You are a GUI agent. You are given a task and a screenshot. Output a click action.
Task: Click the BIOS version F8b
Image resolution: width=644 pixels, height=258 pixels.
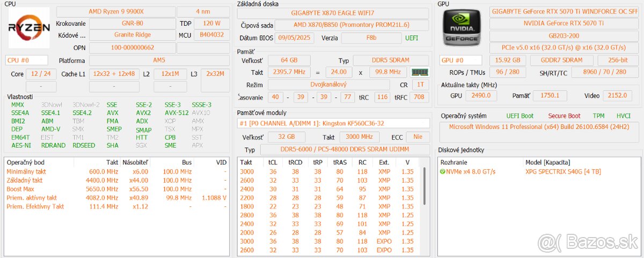[x=371, y=38]
